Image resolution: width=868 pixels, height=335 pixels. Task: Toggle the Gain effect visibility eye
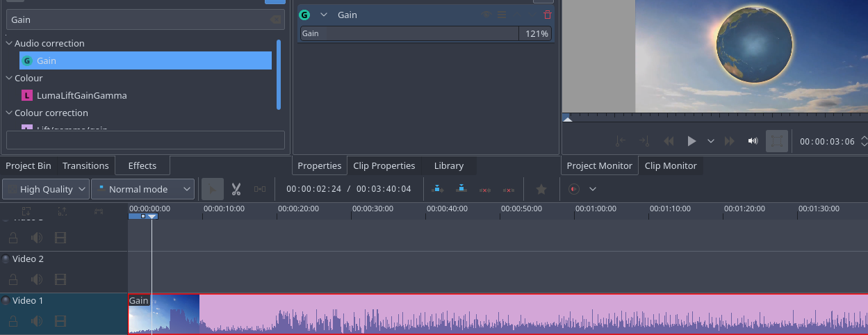pos(486,15)
